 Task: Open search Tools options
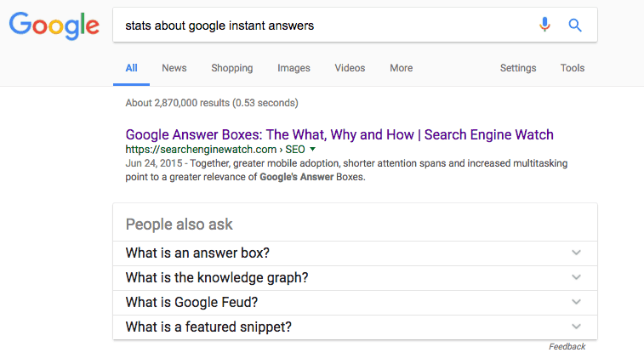(x=573, y=68)
